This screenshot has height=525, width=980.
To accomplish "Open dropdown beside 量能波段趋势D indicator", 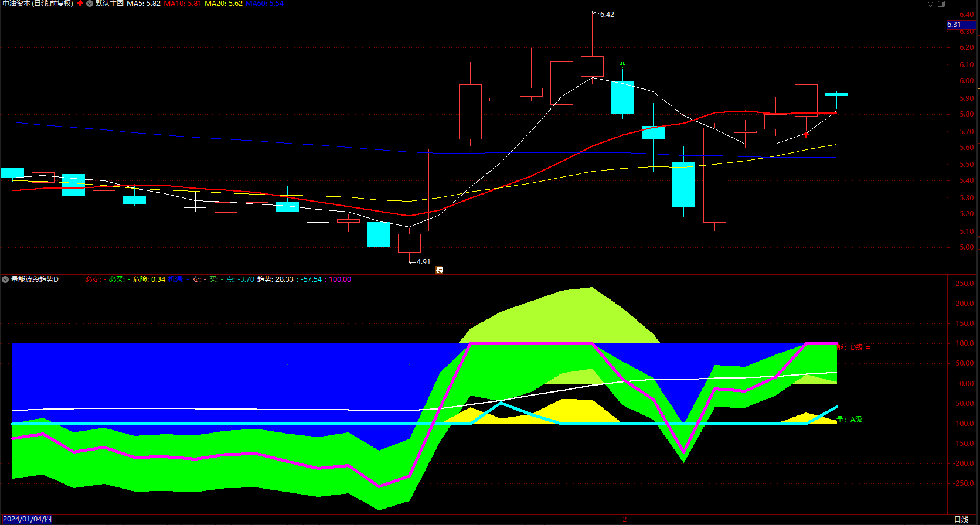I will click(x=5, y=279).
